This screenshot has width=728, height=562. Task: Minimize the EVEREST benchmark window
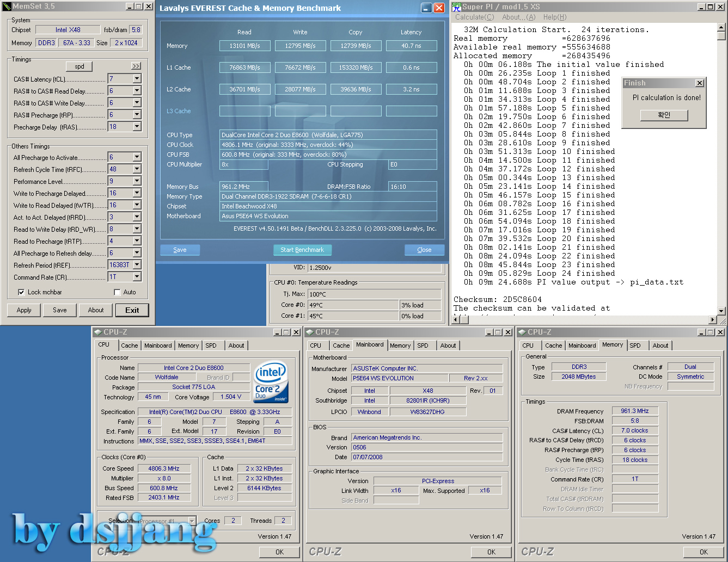[426, 8]
